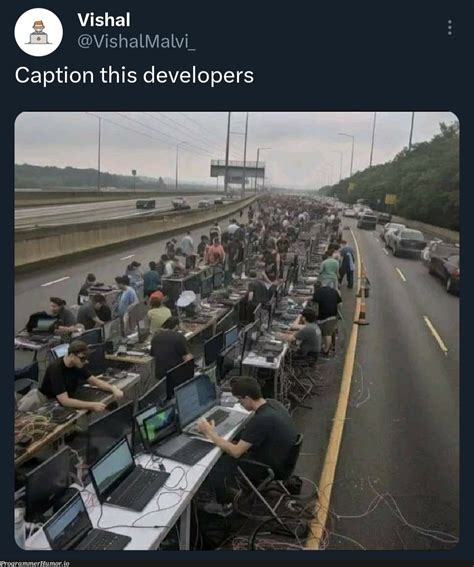Image resolution: width=474 pixels, height=567 pixels.
Task: Click the silver car parked on shoulder
Action: pyautogui.click(x=405, y=242)
